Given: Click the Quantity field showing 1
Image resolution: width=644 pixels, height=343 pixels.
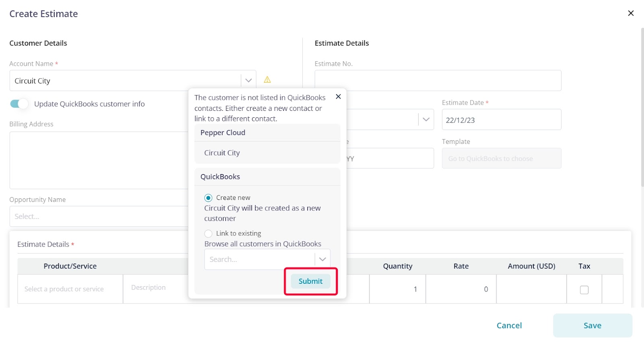Looking at the screenshot, I should (397, 289).
